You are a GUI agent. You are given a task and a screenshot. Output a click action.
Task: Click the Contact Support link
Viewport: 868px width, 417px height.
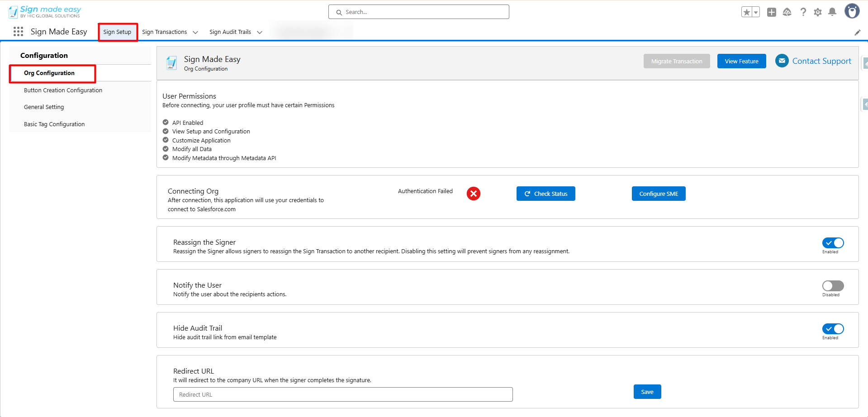click(x=821, y=61)
